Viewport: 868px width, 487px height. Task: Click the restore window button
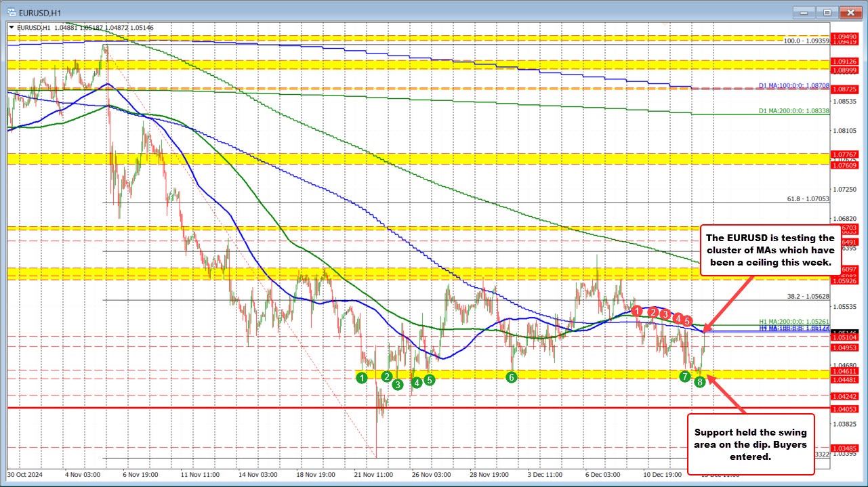click(827, 12)
